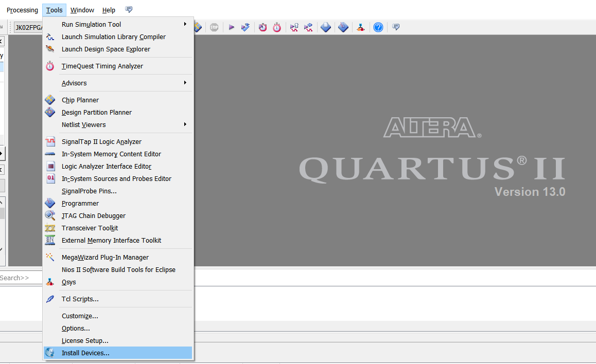Click Design Partition Planner menu icon
The width and height of the screenshot is (596, 364).
click(x=50, y=113)
